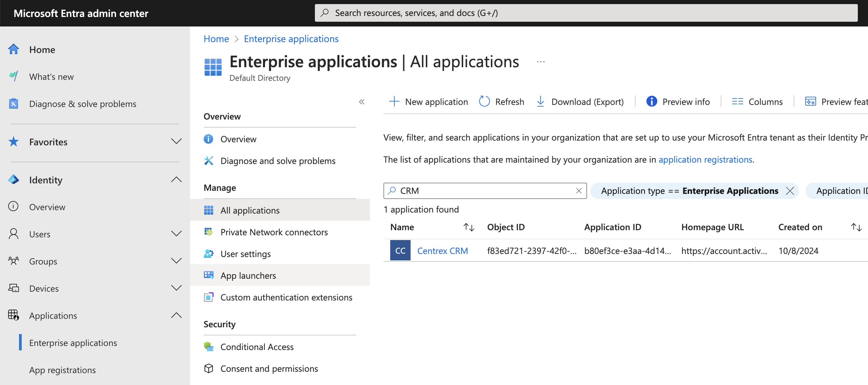The height and width of the screenshot is (385, 868).
Task: Click the Groups people icon
Action: click(x=14, y=261)
